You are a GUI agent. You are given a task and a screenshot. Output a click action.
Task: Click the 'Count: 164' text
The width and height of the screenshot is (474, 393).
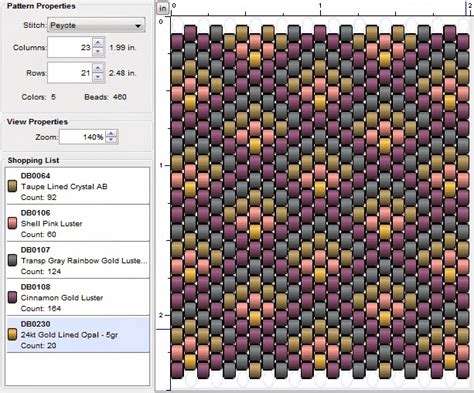click(x=41, y=308)
